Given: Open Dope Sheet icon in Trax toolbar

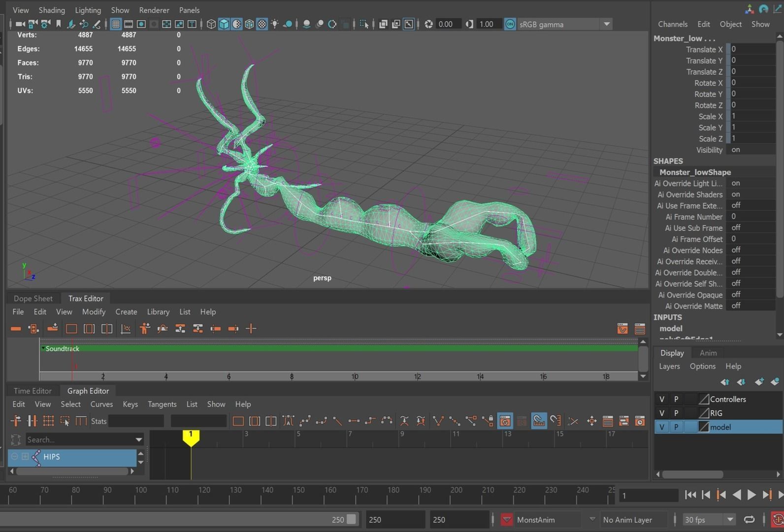Looking at the screenshot, I should coord(640,329).
